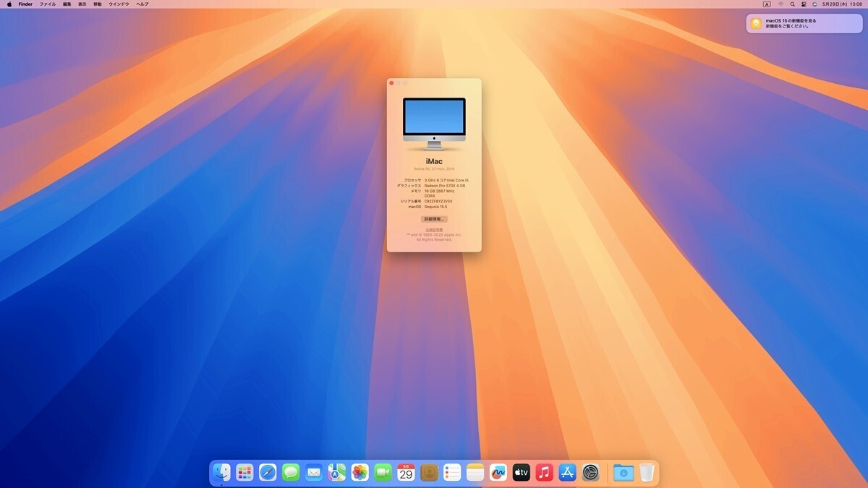
Task: Open the ファイル menu
Action: pyautogui.click(x=47, y=4)
